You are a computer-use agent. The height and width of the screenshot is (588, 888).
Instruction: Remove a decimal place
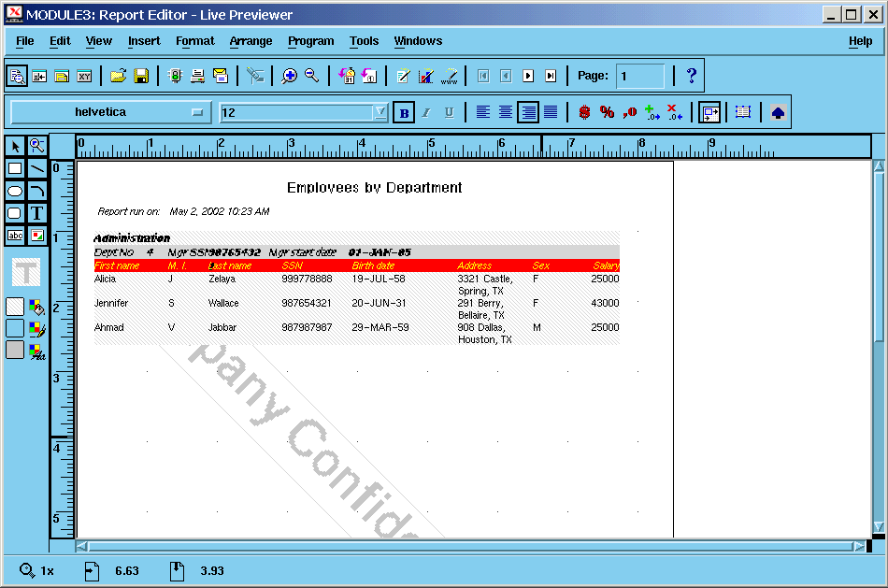(x=675, y=112)
